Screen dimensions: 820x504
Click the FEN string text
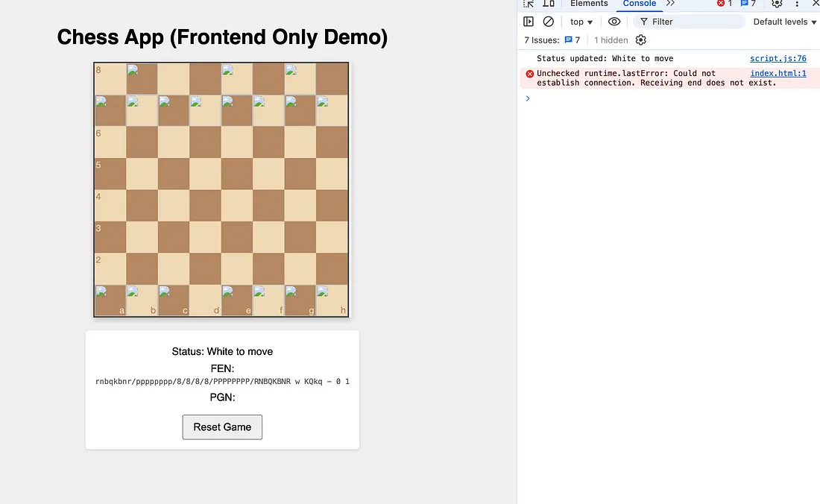tap(222, 382)
